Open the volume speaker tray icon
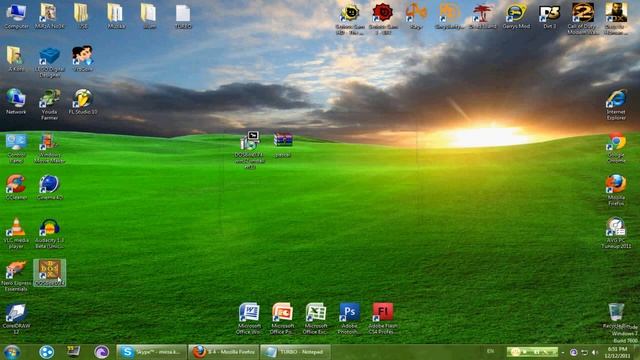Viewport: 640px width, 360px height. pyautogui.click(x=595, y=352)
